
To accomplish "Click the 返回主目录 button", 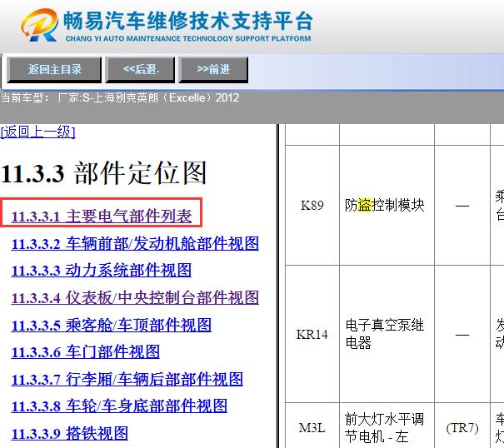I will click(x=54, y=69).
